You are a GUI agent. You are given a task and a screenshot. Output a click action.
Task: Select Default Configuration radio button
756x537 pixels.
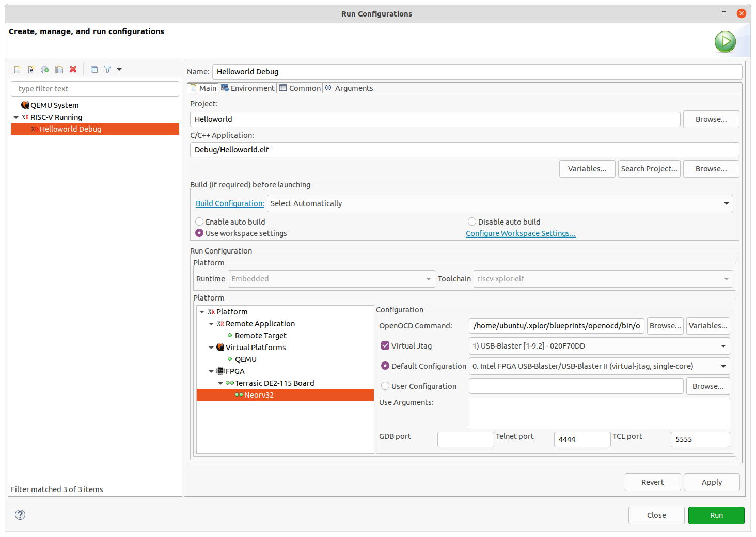385,366
